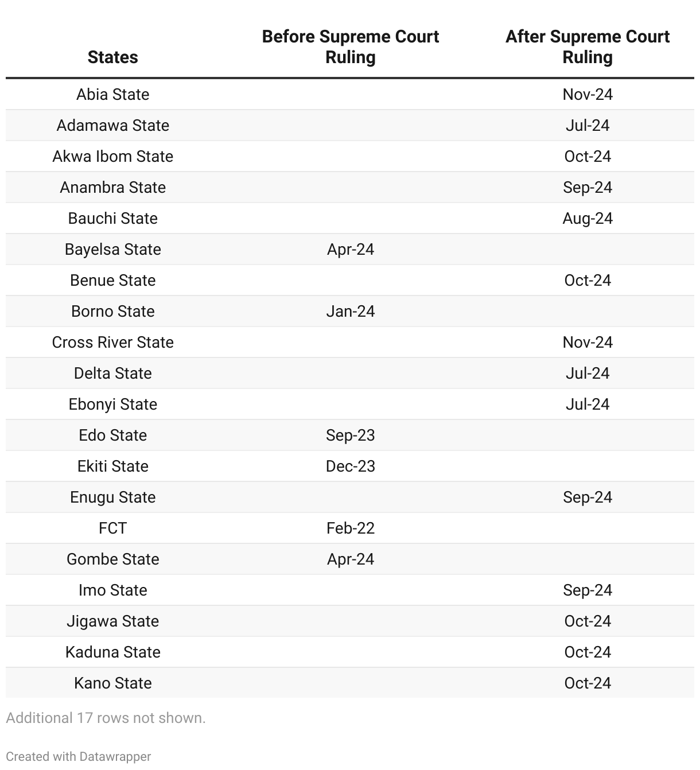Select the FCT row label
The width and height of the screenshot is (700, 770).
(112, 528)
